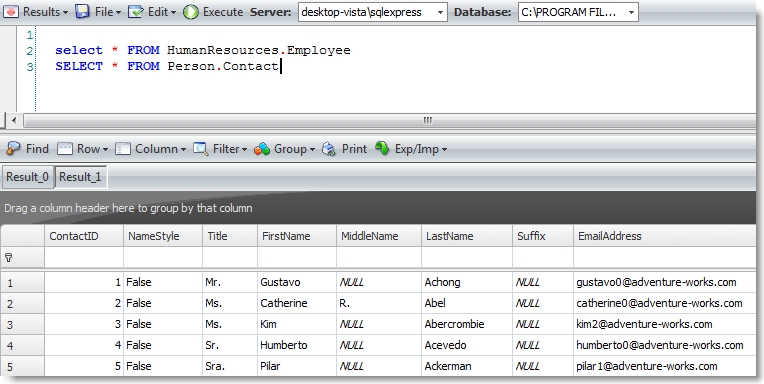
Task: Click the Find flashlight icon
Action: pos(13,149)
